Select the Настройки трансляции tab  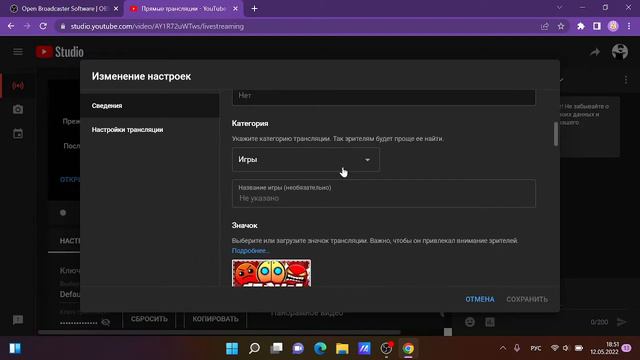point(150,130)
